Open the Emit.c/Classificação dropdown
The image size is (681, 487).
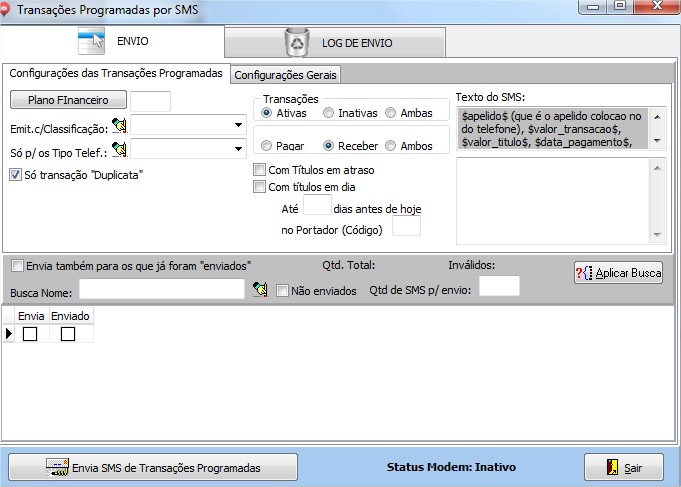pyautogui.click(x=239, y=125)
